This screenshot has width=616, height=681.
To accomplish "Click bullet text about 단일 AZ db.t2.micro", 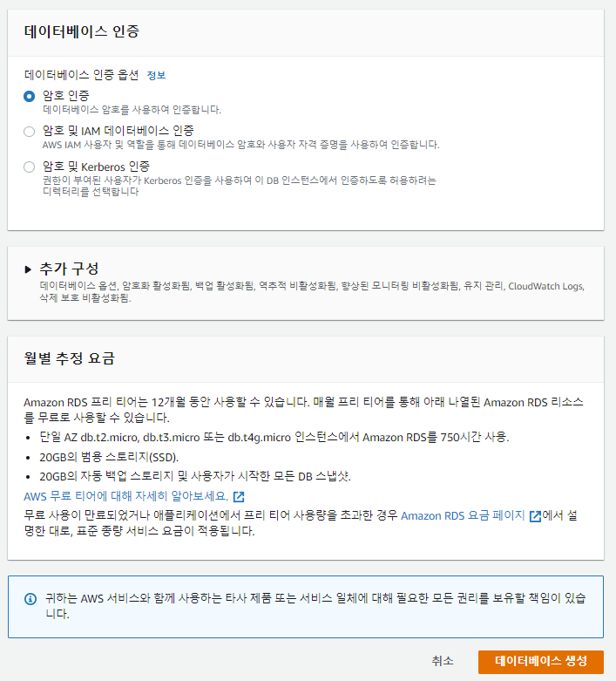I will 274,437.
